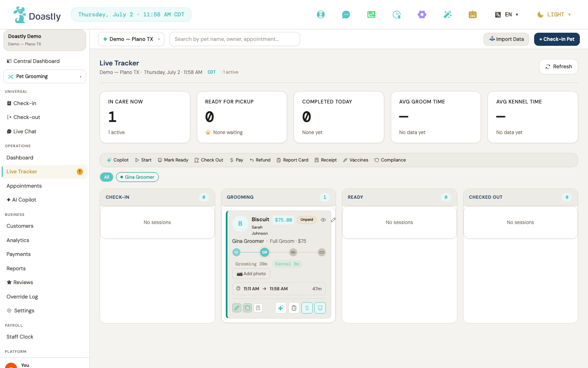Click Refund in the toolbar

260,160
